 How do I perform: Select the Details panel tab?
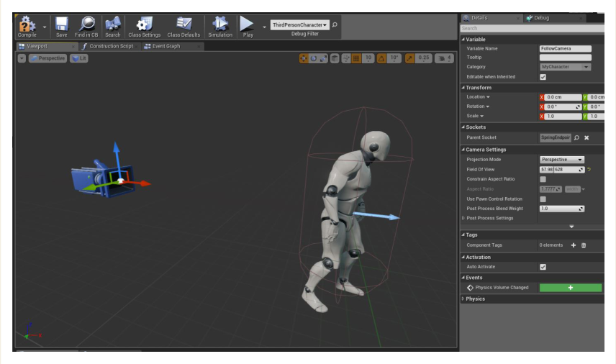[x=491, y=18]
